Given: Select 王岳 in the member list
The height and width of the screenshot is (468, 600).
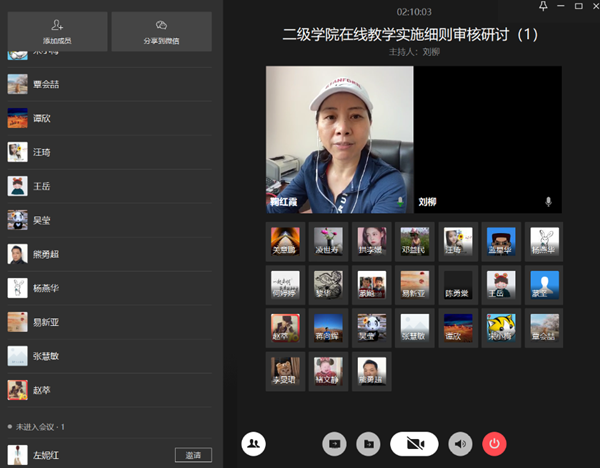Looking at the screenshot, I should pos(40,185).
